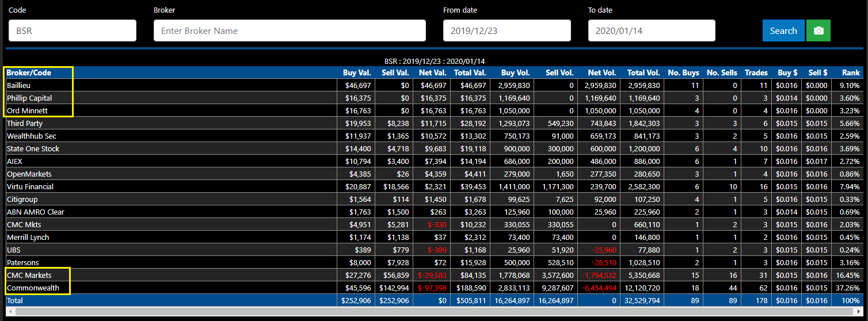Click the Enter Broker Name field
The image size is (868, 321).
click(x=290, y=30)
